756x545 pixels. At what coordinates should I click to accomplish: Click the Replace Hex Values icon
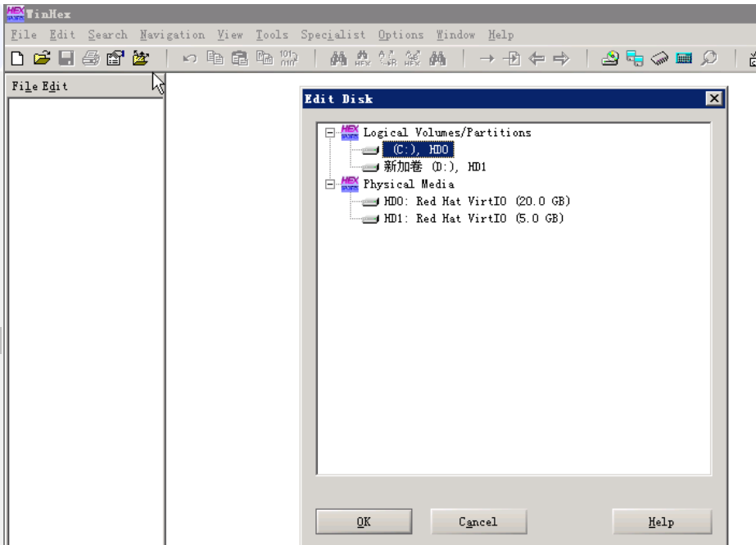[413, 58]
